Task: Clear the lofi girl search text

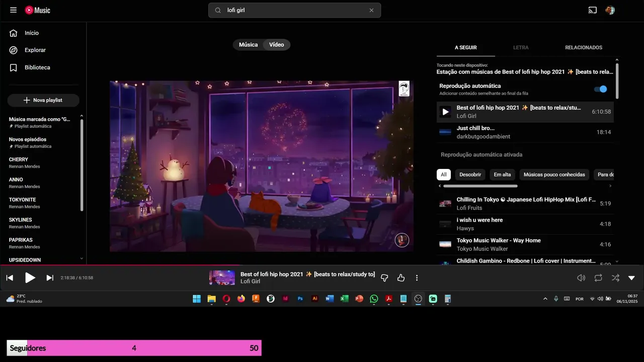Action: point(371,10)
